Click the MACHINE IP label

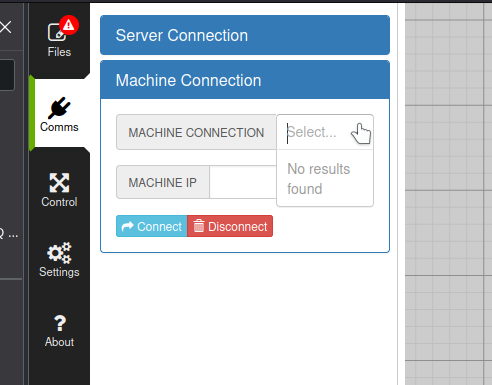163,182
